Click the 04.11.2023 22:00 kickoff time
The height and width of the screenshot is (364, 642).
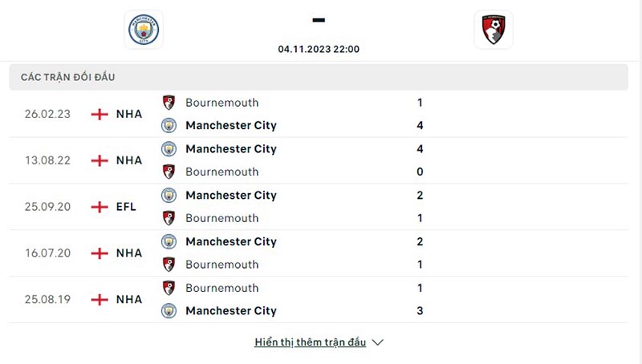pyautogui.click(x=319, y=49)
